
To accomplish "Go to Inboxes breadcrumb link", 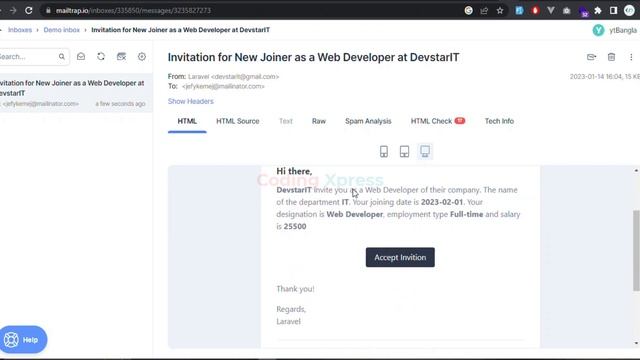I will tap(20, 30).
